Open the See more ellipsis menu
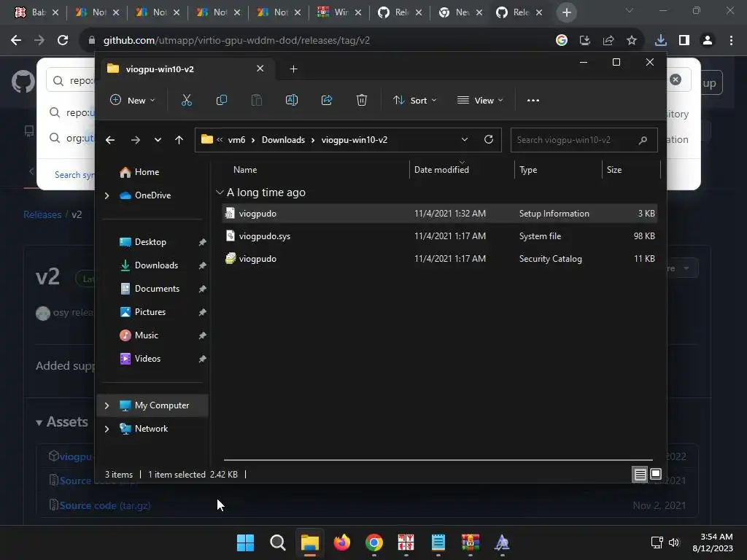The image size is (747, 560). pyautogui.click(x=533, y=101)
